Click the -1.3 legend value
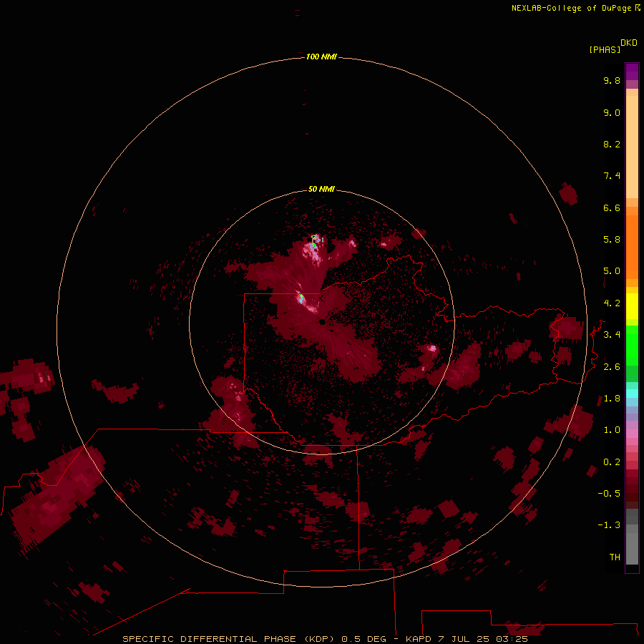644x644 pixels. click(x=609, y=525)
